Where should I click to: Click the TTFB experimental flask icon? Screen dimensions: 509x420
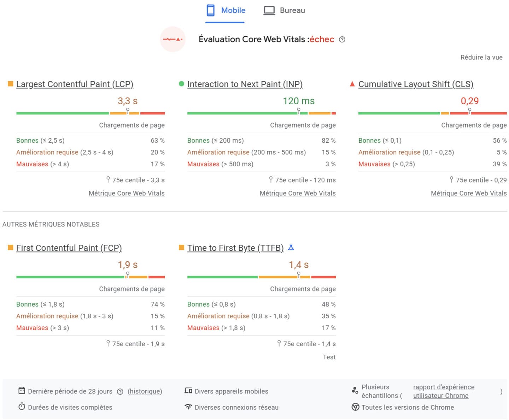[x=291, y=248]
